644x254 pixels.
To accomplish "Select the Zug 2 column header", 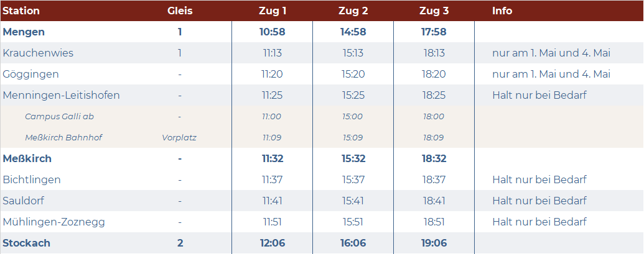I will point(353,11).
